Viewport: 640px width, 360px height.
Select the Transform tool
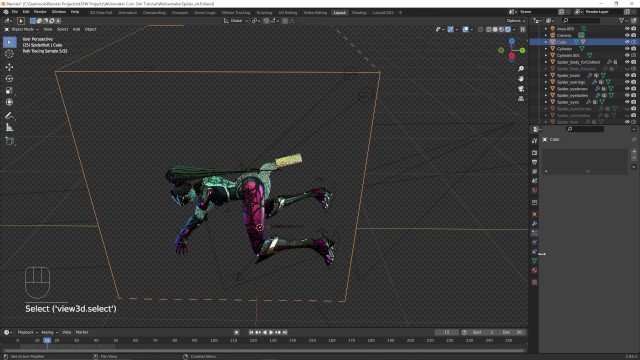pyautogui.click(x=10, y=102)
